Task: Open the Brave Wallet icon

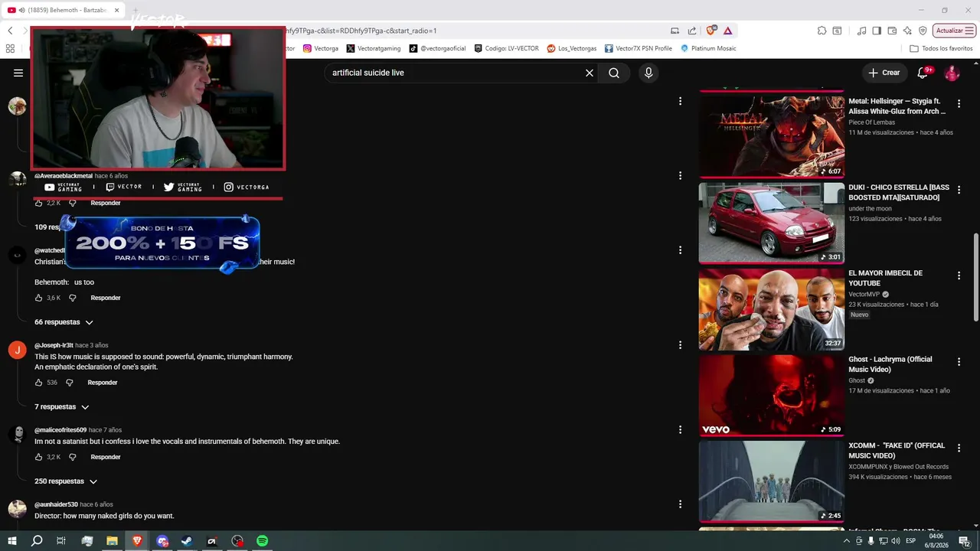Action: tap(892, 31)
